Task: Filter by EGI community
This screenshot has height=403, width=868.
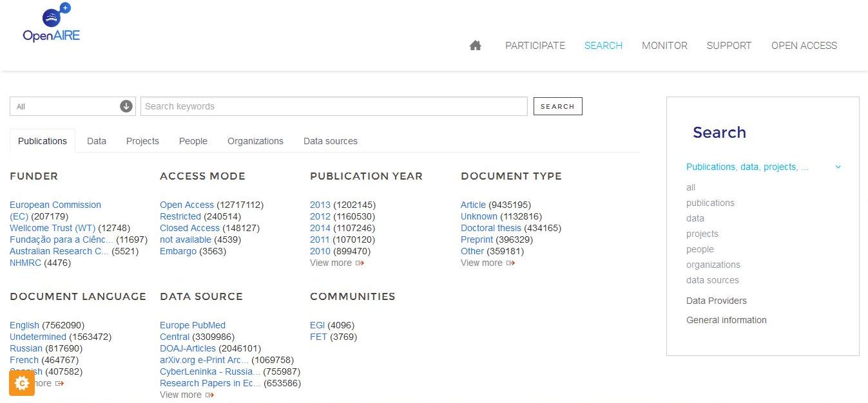Action: 317,325
